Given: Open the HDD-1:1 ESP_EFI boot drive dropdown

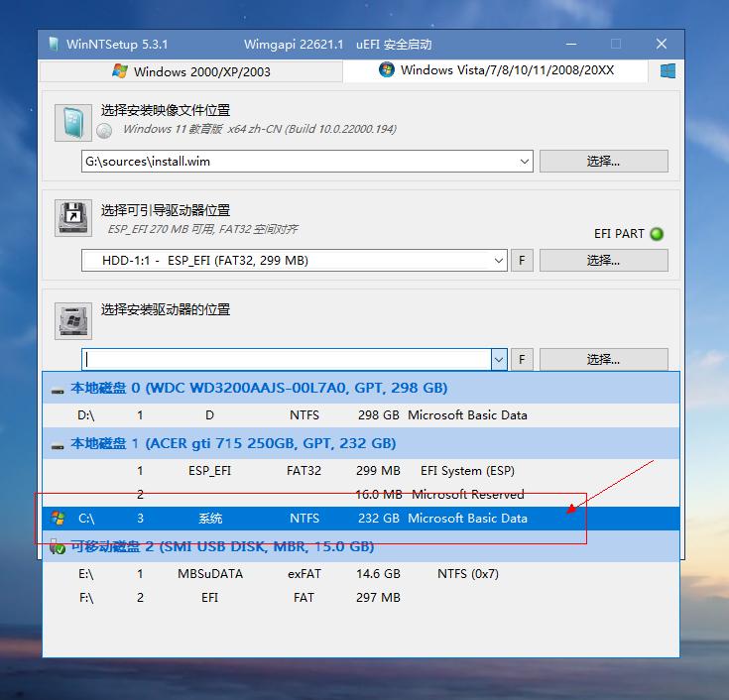Looking at the screenshot, I should [x=498, y=261].
